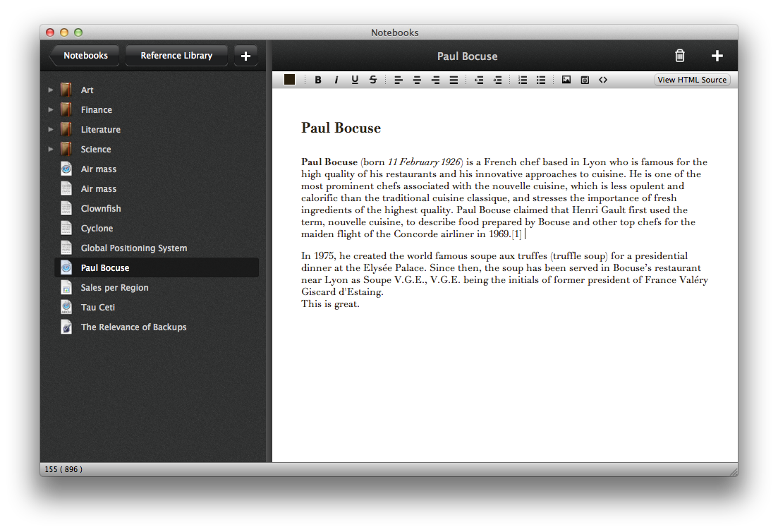Select the Finance notebook row
The image size is (778, 532).
click(x=157, y=109)
